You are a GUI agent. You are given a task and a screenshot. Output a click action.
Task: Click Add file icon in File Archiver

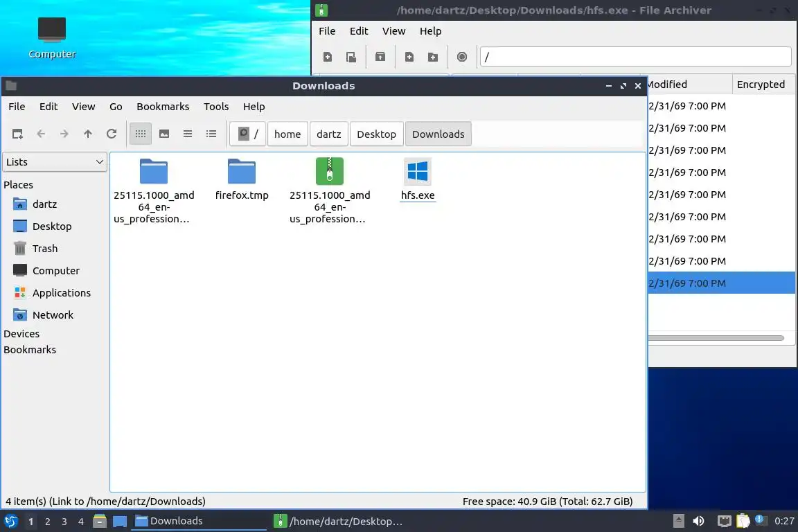point(409,57)
